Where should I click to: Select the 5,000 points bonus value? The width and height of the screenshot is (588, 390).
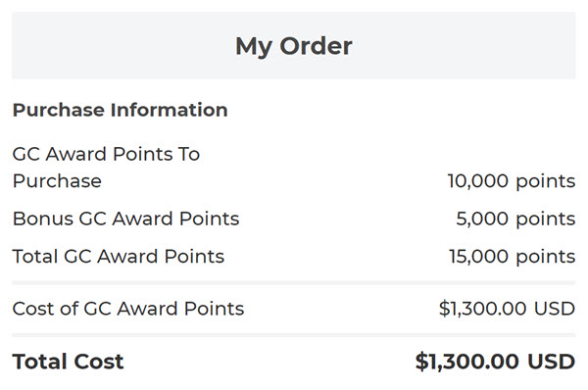pos(515,219)
